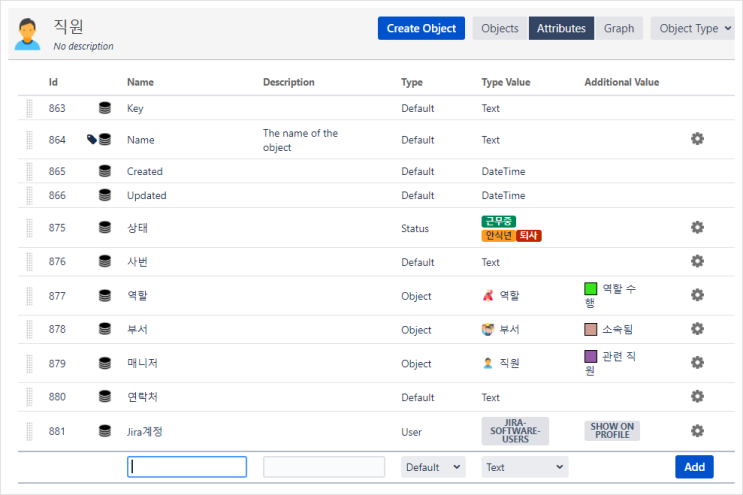Click the 역할 object type icon in Type Value
This screenshot has height=495, width=743.
(488, 296)
